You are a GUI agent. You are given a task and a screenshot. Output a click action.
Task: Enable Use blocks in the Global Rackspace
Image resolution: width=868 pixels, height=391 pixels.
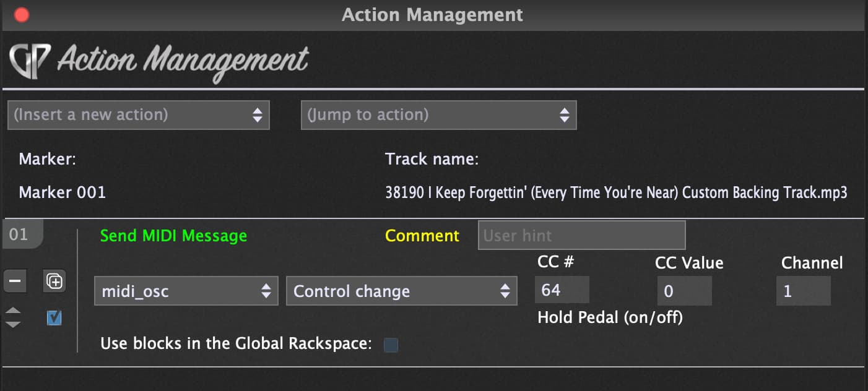coord(391,345)
